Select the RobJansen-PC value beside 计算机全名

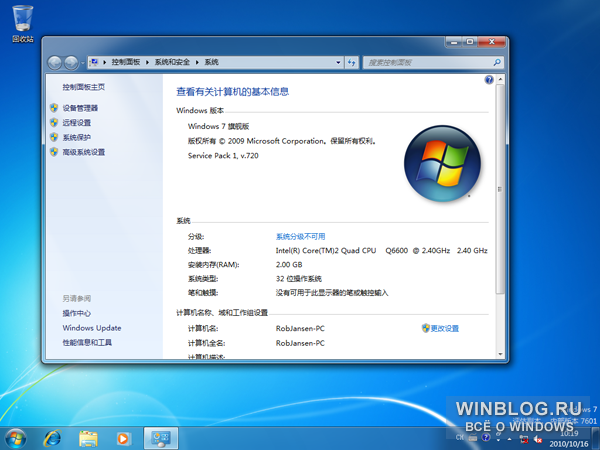[300, 343]
